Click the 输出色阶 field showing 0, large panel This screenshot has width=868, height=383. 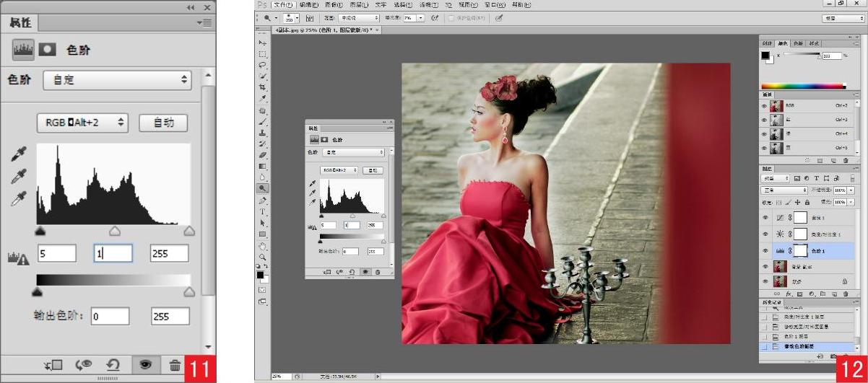pos(110,316)
